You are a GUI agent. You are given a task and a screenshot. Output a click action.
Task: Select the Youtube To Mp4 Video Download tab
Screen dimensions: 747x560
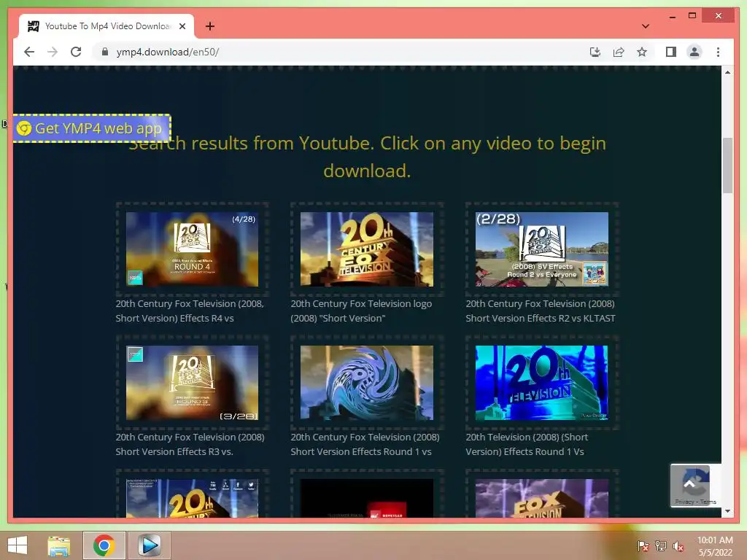(x=107, y=26)
